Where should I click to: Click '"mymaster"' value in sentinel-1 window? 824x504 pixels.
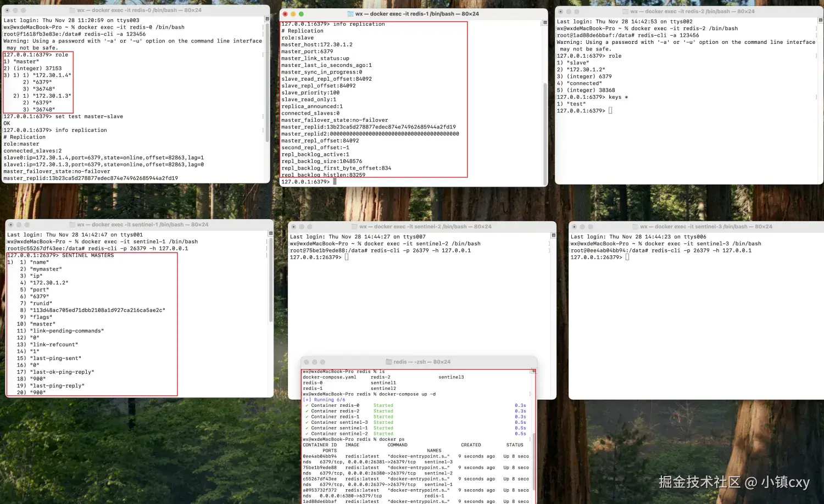[46, 269]
